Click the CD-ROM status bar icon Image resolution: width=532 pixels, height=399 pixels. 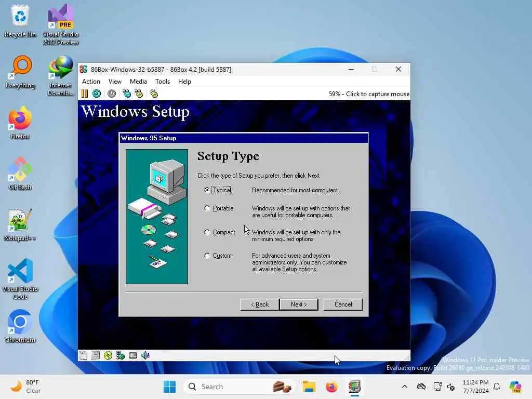(108, 355)
